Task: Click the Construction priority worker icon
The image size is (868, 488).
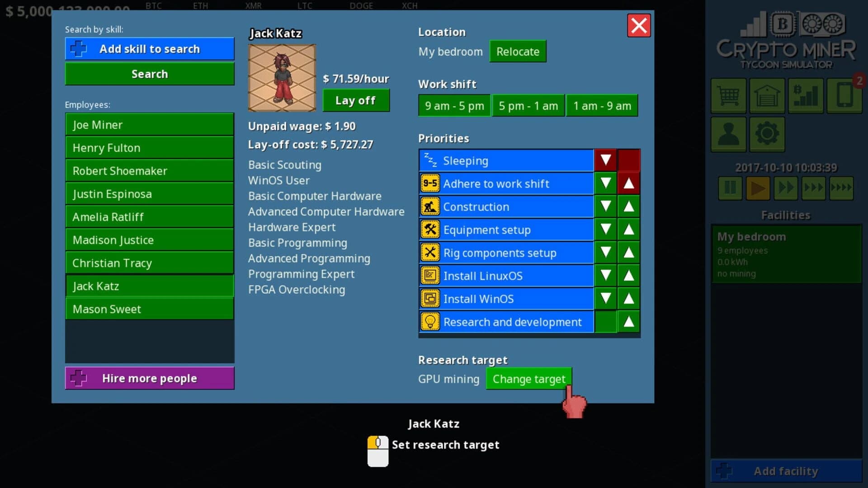Action: (430, 206)
